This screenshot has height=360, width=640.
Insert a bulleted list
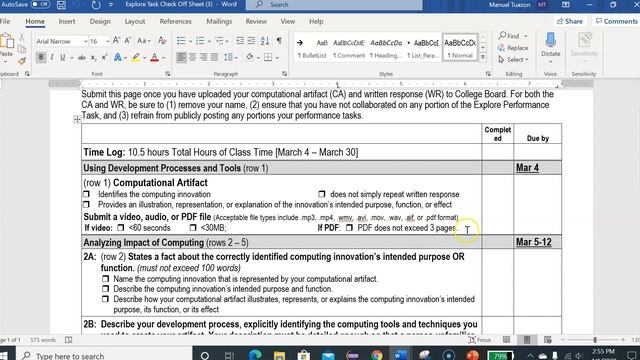tap(181, 41)
